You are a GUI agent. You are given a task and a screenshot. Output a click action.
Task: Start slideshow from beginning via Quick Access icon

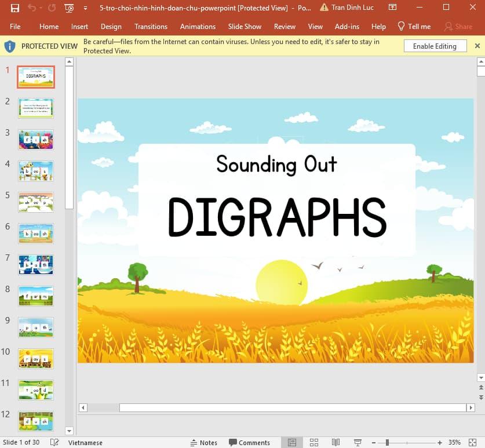pos(68,8)
